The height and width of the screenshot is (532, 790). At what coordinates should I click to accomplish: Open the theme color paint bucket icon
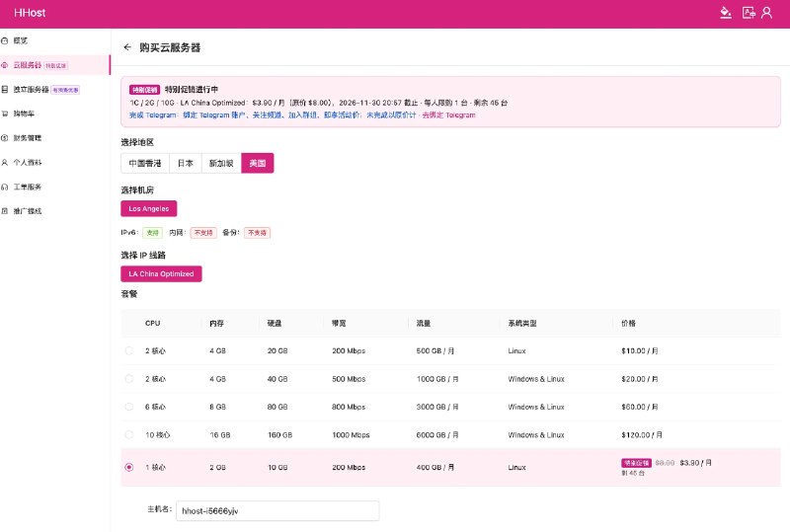[726, 13]
